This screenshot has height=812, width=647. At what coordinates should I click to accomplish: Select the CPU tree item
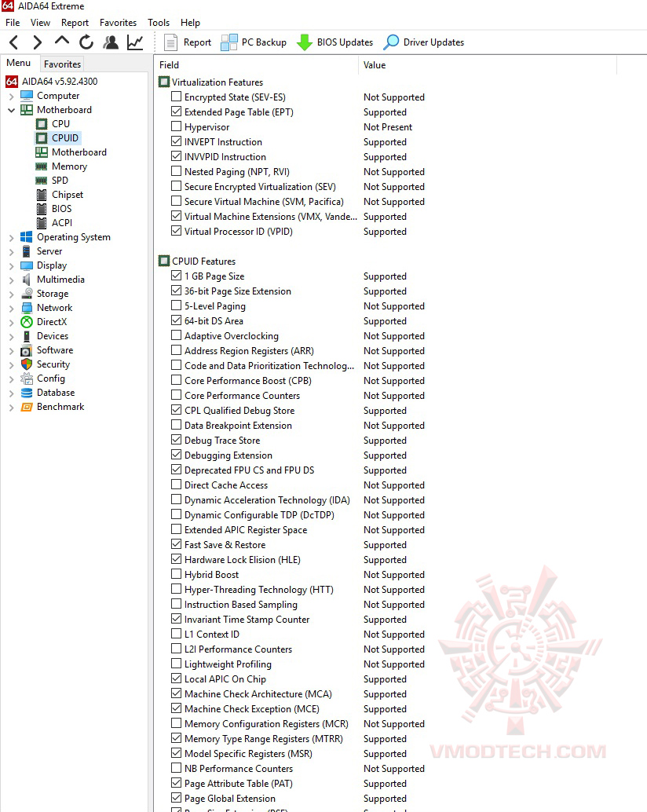pos(60,124)
